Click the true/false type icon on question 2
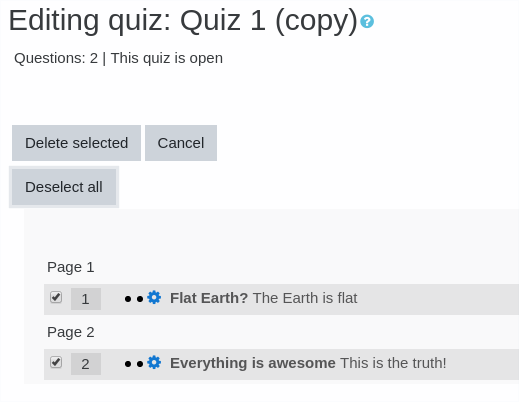The image size is (519, 402). point(134,364)
